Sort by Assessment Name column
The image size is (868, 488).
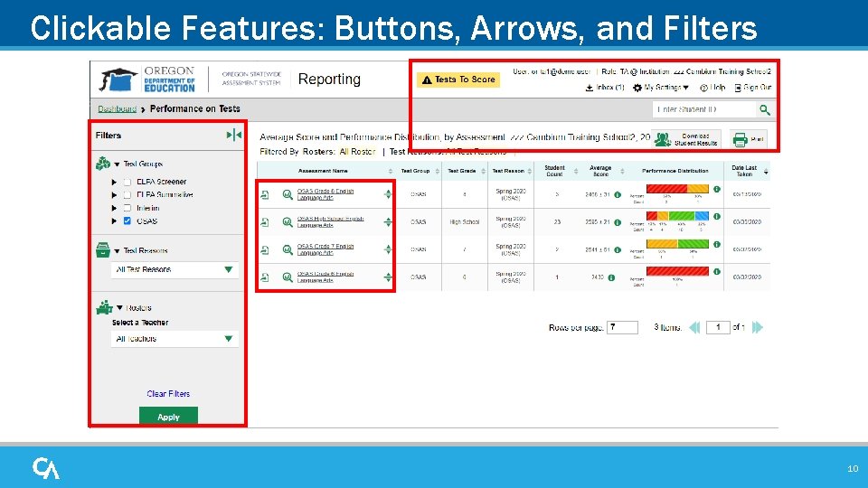click(x=391, y=171)
